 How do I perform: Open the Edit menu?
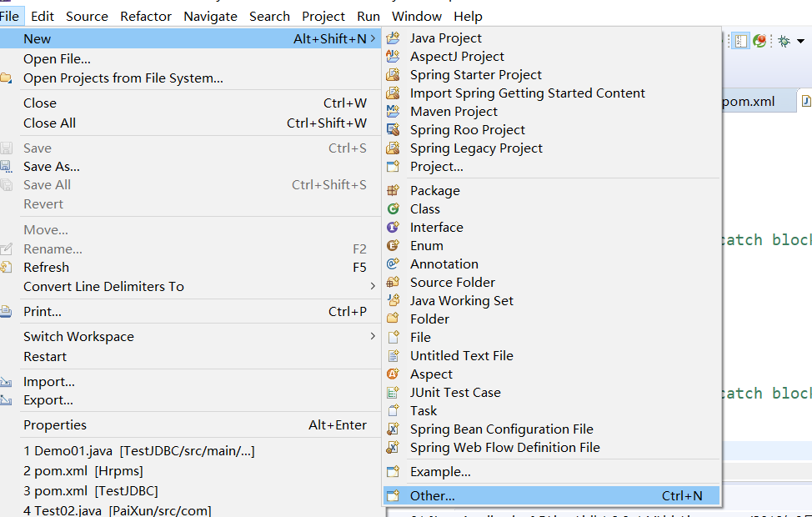pos(42,17)
